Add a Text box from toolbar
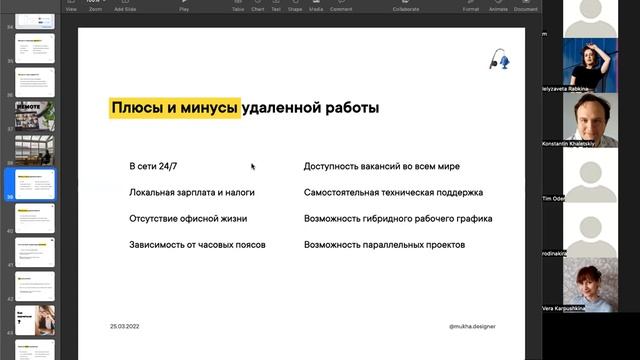Image resolution: width=640 pixels, height=360 pixels. (x=276, y=5)
